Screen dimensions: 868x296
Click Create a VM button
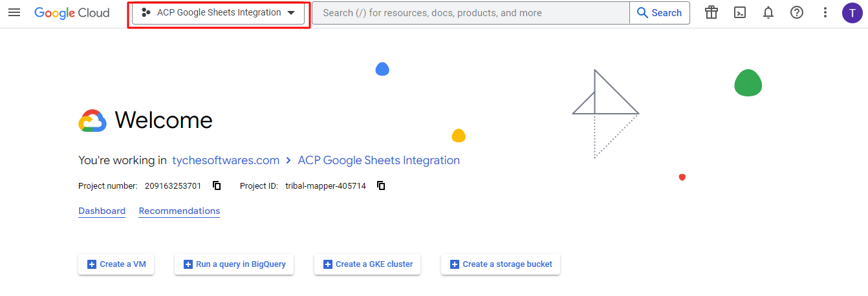tap(116, 264)
